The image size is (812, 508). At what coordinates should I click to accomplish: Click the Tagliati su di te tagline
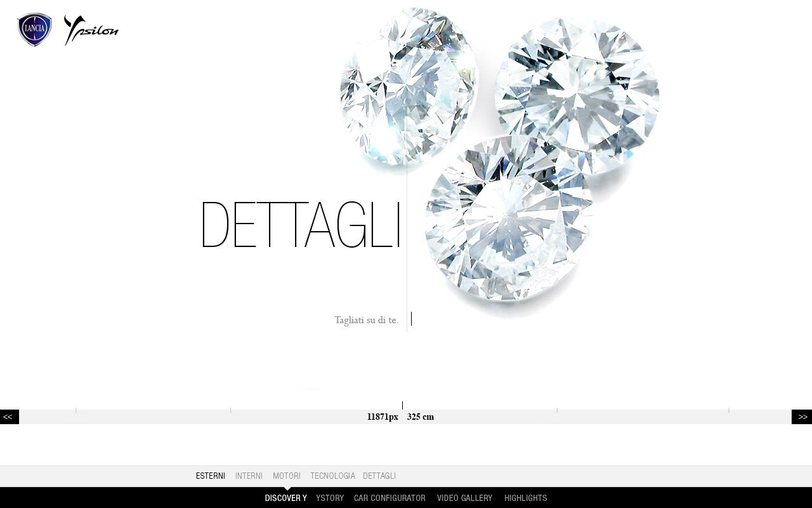click(367, 320)
